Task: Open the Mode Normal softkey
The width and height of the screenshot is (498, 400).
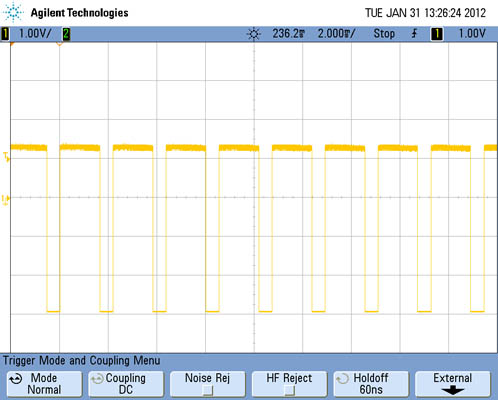Action: [x=44, y=384]
